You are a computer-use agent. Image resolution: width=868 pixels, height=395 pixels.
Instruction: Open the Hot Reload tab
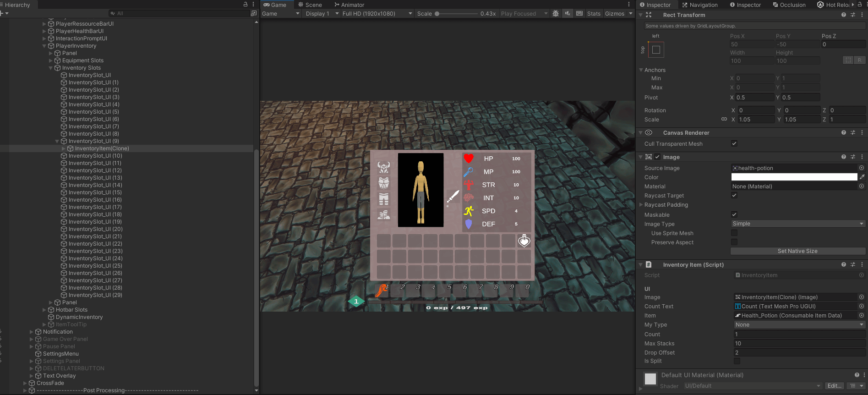click(x=833, y=5)
